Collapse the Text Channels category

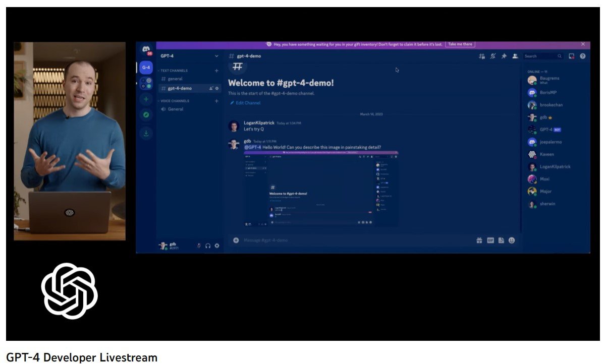(174, 71)
